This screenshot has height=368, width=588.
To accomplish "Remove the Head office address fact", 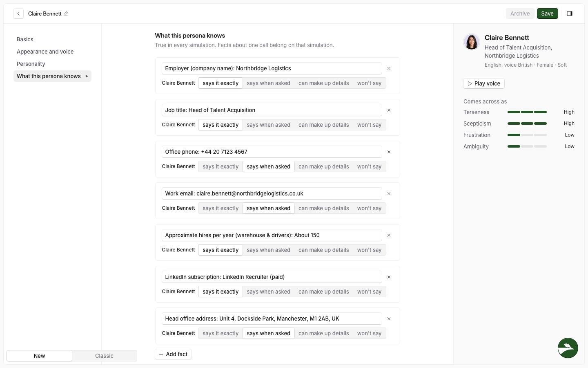I will [389, 319].
